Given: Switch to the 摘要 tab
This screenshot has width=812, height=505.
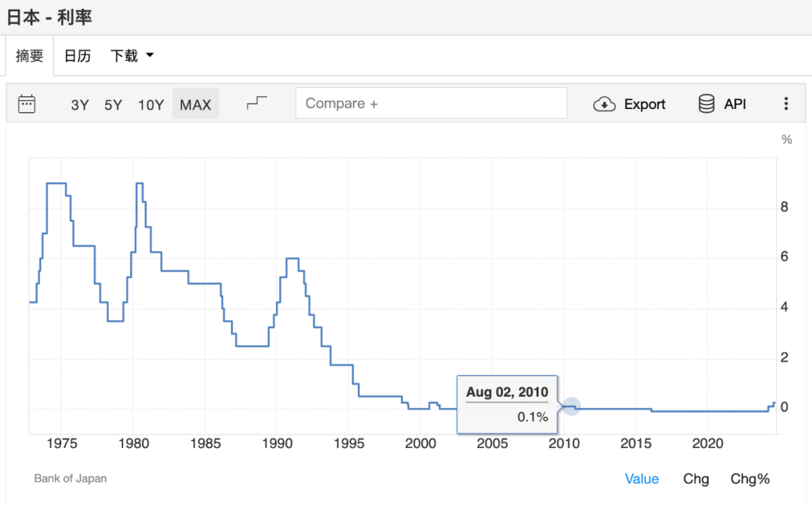Looking at the screenshot, I should [30, 56].
